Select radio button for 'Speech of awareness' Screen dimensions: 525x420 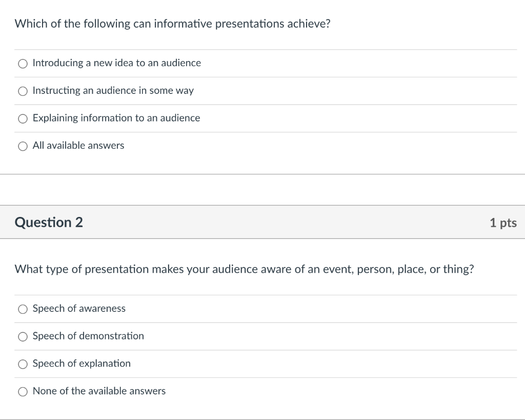coord(23,309)
